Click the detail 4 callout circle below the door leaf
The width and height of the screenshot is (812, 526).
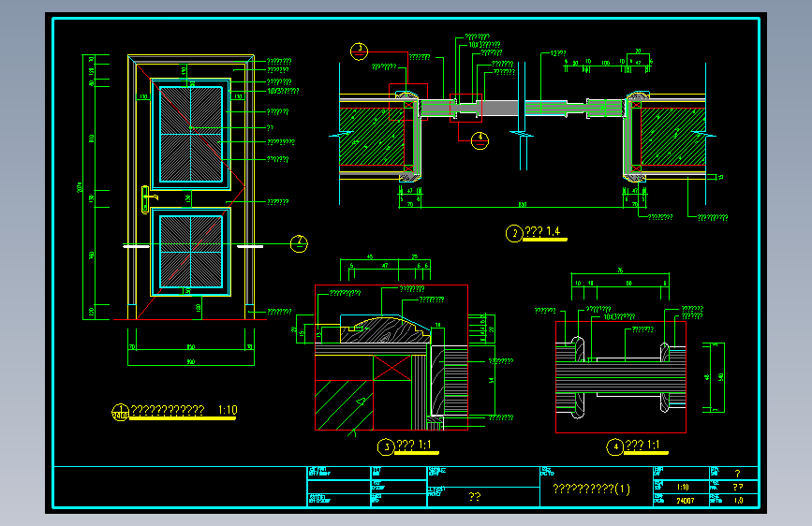pyautogui.click(x=480, y=140)
